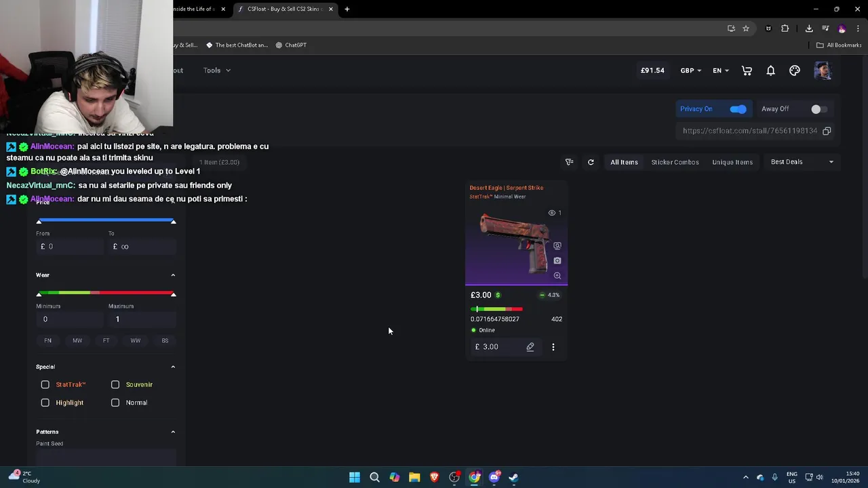Open the Chrome three-dot menu
The image size is (868, 488).
tap(859, 28)
